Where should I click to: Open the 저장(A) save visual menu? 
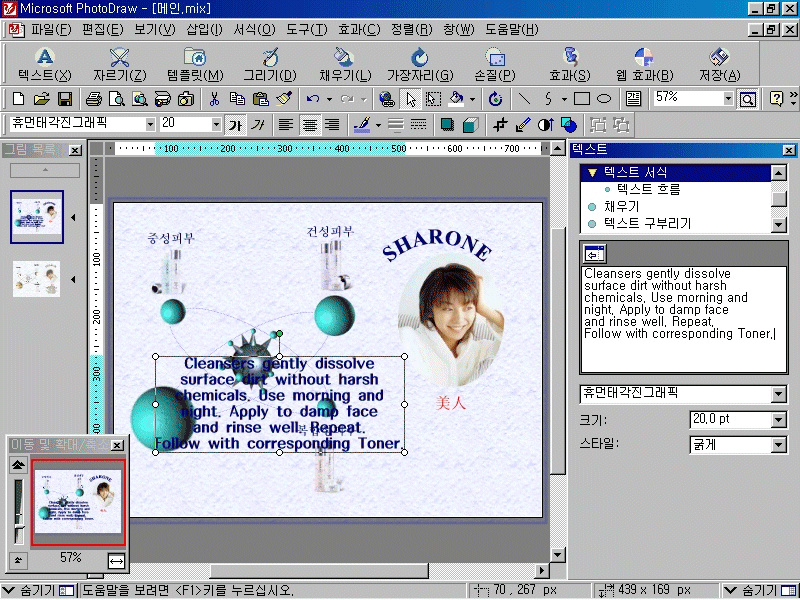[x=719, y=64]
